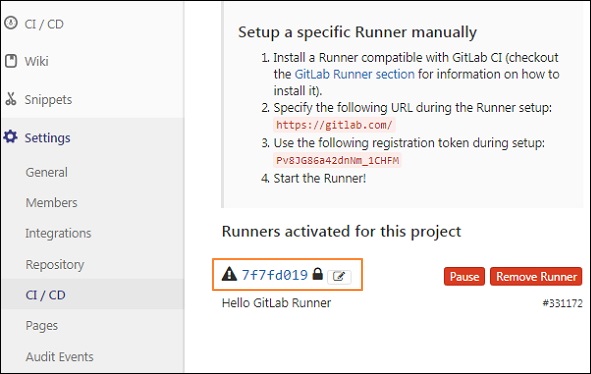Open the top CI / CD sidebar item
Screen dimensions: 591x374
tap(44, 24)
